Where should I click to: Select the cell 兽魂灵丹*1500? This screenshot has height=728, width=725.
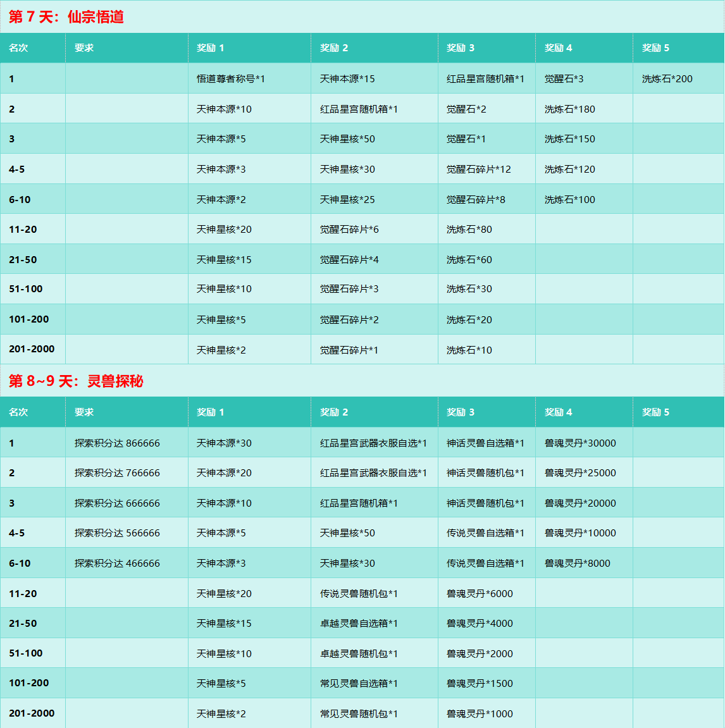click(x=486, y=683)
